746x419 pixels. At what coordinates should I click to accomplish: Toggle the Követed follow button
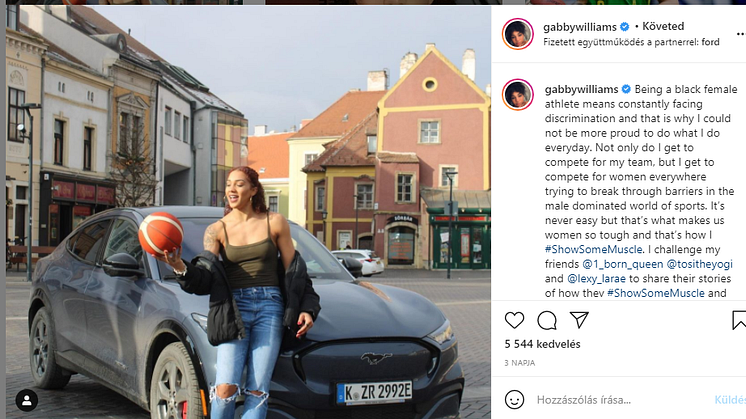[x=663, y=26]
